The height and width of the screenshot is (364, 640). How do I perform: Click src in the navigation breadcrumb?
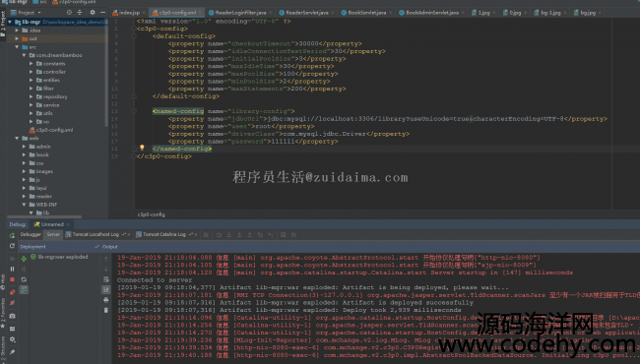(x=40, y=2)
